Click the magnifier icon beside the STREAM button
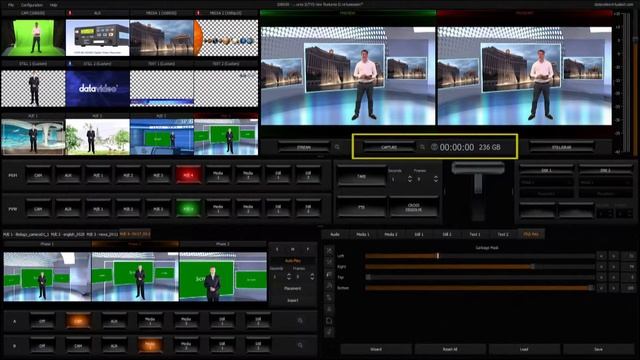640x360 pixels. (337, 147)
